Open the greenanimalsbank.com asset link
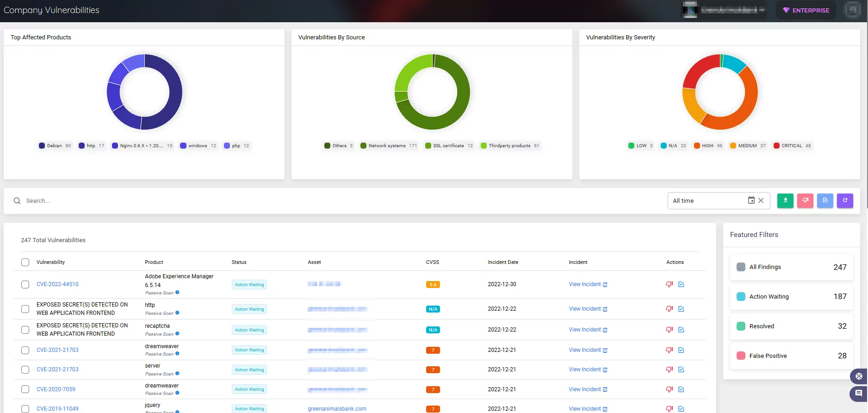Image resolution: width=868 pixels, height=413 pixels. [337, 409]
